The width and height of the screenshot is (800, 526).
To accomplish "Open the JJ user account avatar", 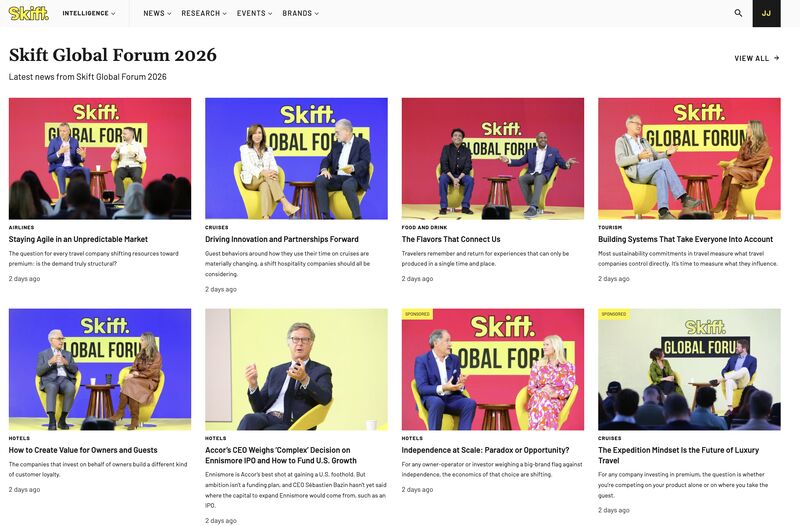I will pyautogui.click(x=766, y=13).
